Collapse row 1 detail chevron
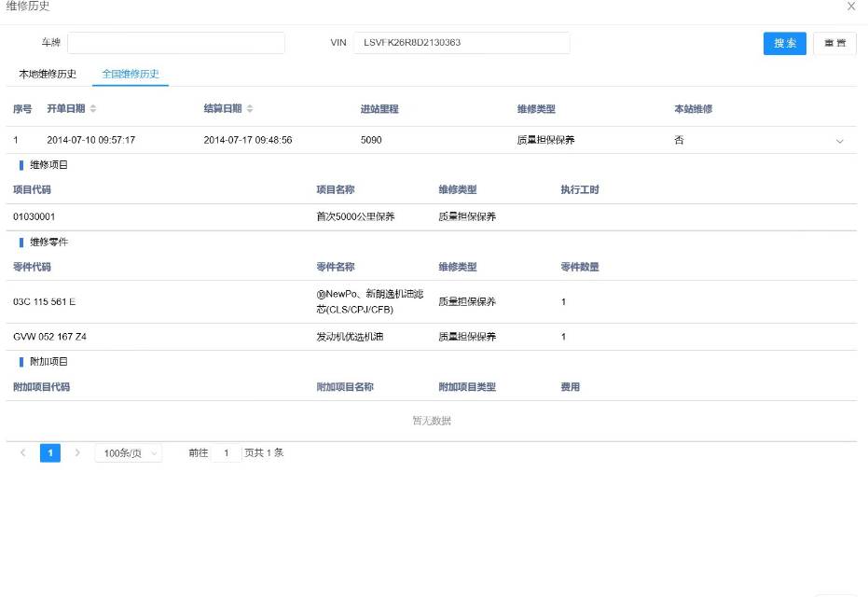The width and height of the screenshot is (868, 597). 839,141
